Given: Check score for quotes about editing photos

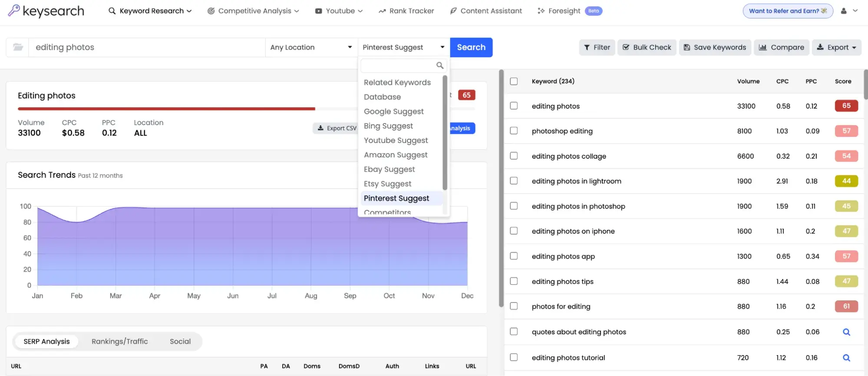Looking at the screenshot, I should coord(846,332).
